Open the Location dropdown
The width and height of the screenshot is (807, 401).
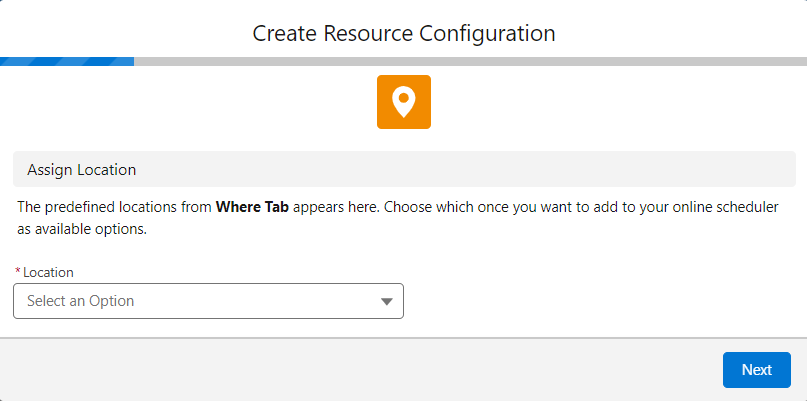[x=208, y=301]
